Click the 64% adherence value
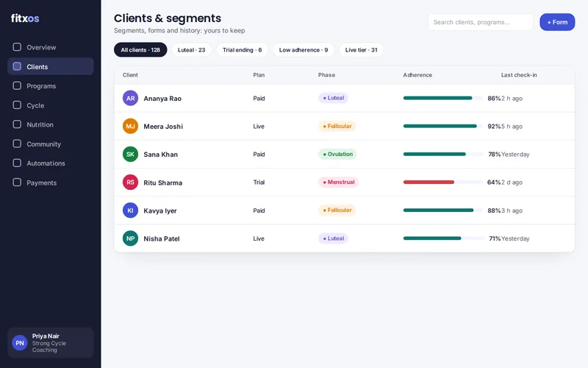This screenshot has height=368, width=588. [494, 182]
